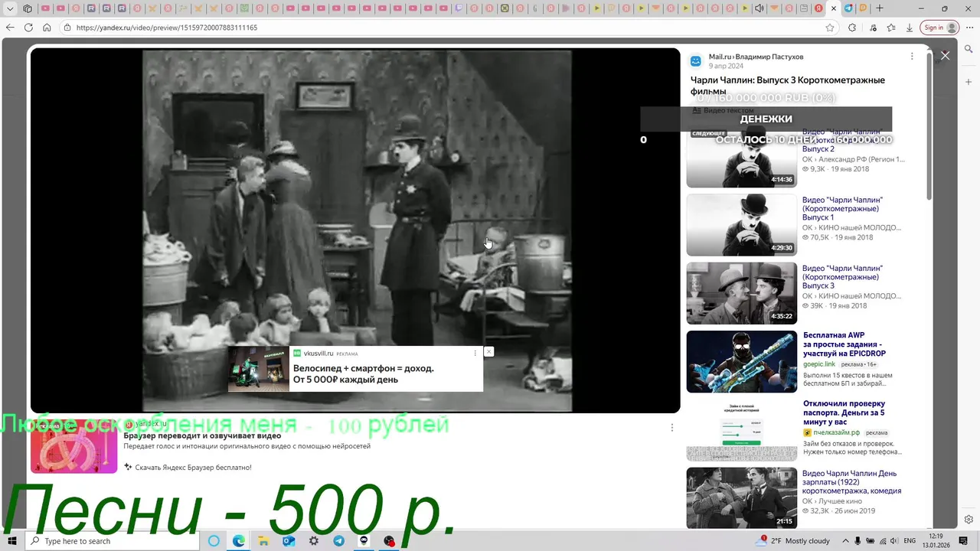This screenshot has height=551, width=980.
Task: Open the weather widget Mostly cloudy
Action: (793, 541)
